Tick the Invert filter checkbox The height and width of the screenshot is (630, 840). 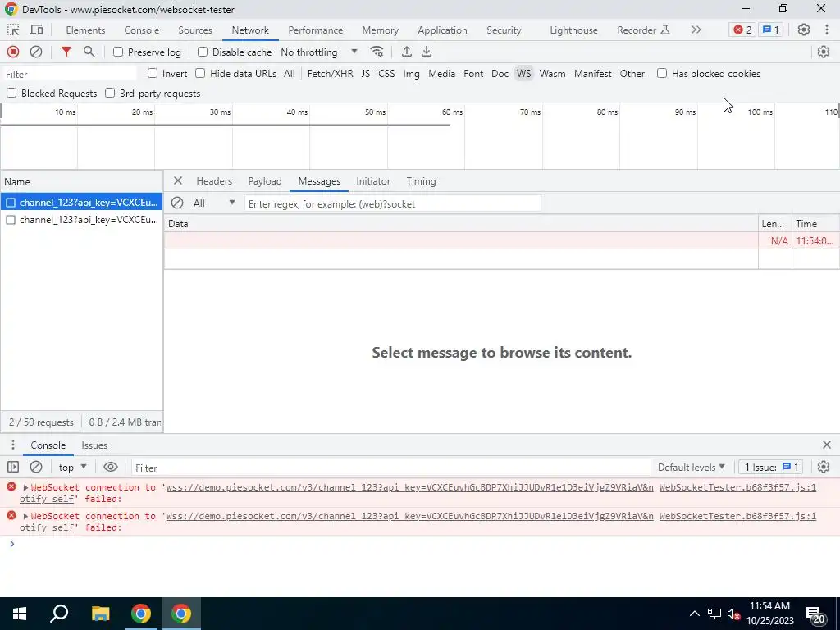pyautogui.click(x=153, y=73)
